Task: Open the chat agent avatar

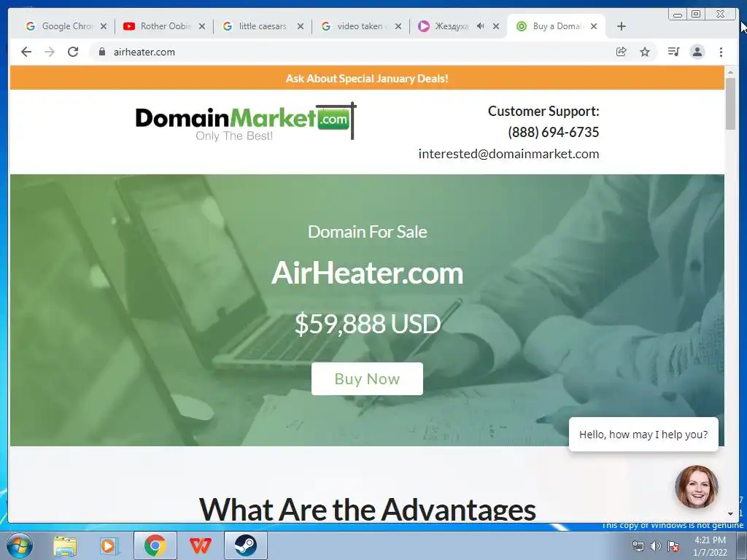Action: [x=697, y=486]
